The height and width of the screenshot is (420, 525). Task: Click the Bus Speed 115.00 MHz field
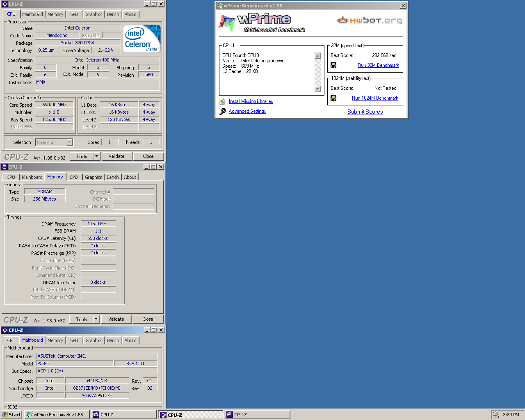point(54,119)
